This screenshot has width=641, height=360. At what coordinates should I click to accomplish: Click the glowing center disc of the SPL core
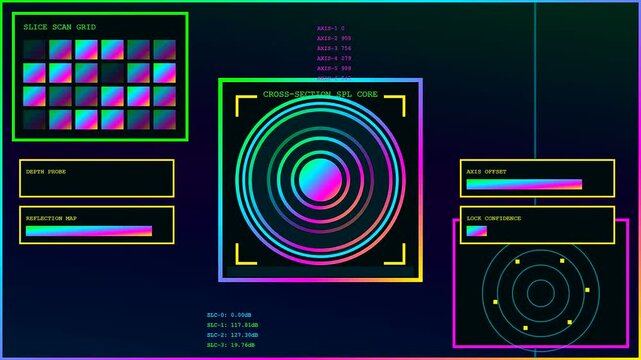coord(320,180)
